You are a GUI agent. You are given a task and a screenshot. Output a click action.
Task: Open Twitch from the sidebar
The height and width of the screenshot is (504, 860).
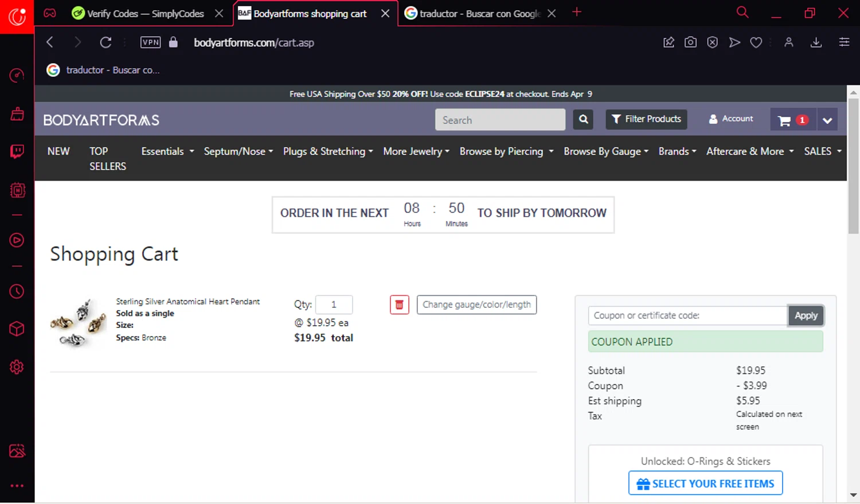(17, 151)
